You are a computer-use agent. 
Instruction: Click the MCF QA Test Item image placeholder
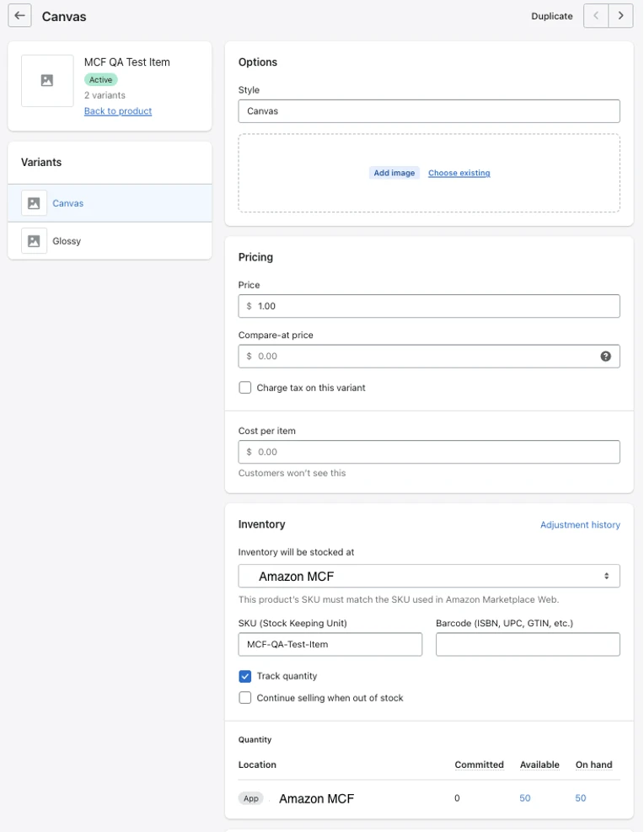(47, 81)
